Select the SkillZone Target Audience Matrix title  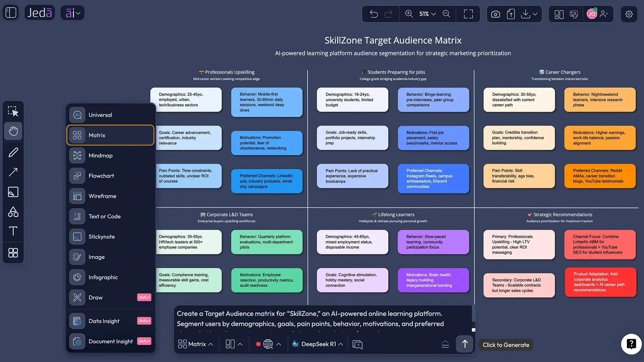tap(393, 41)
